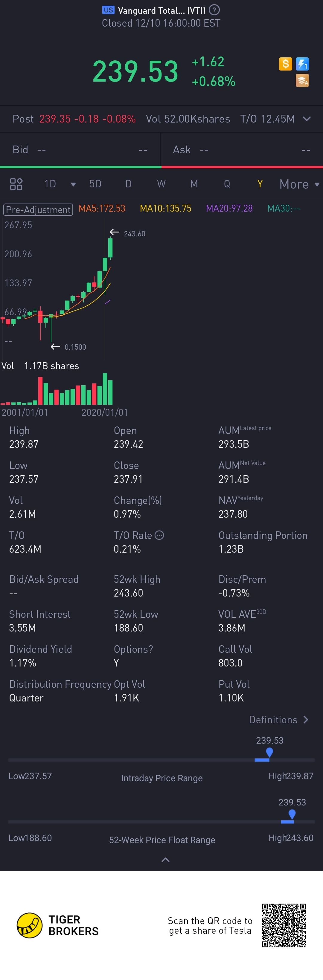Open the Definitions link

pyautogui.click(x=278, y=720)
